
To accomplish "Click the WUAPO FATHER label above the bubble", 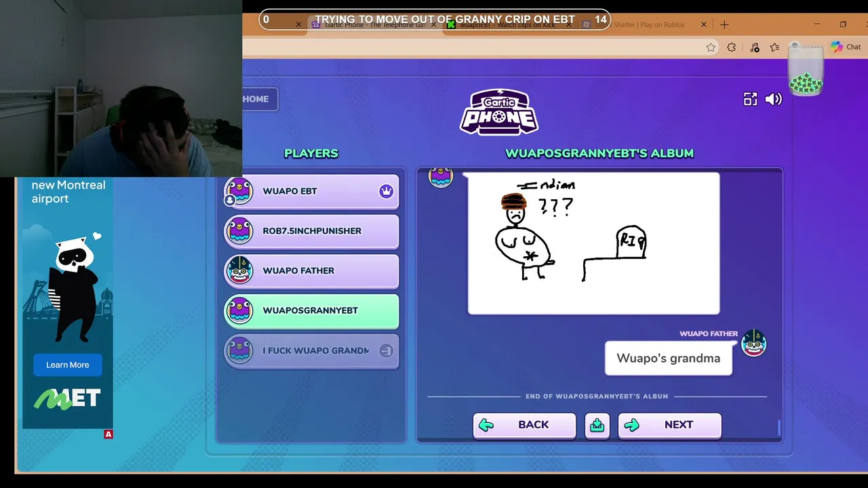I will [x=709, y=333].
